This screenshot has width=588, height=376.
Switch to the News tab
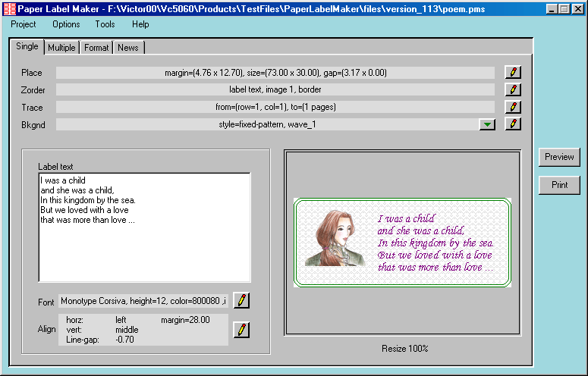click(x=128, y=48)
